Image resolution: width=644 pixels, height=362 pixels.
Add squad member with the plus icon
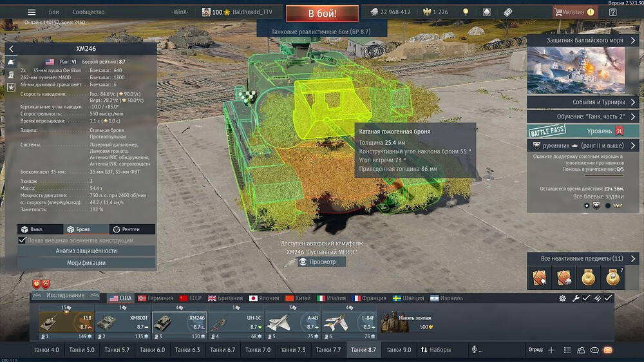click(551, 350)
